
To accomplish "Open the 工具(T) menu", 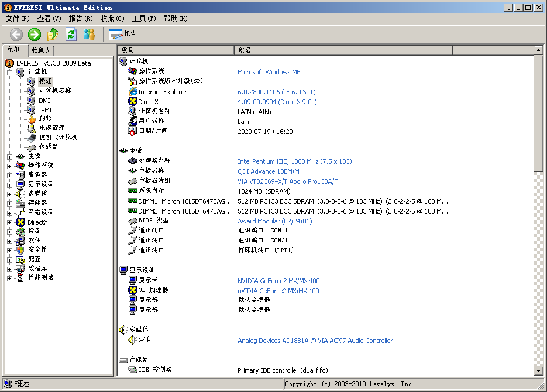I will click(x=144, y=19).
